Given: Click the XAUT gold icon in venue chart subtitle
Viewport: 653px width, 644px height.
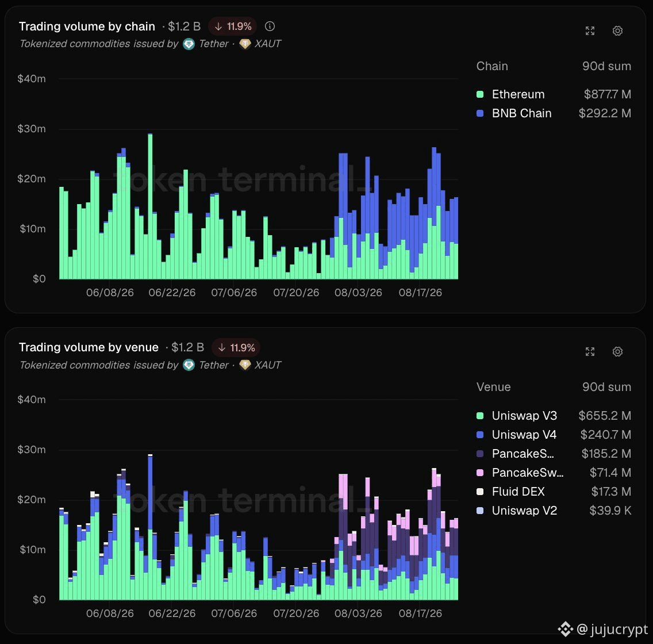Looking at the screenshot, I should coord(245,365).
